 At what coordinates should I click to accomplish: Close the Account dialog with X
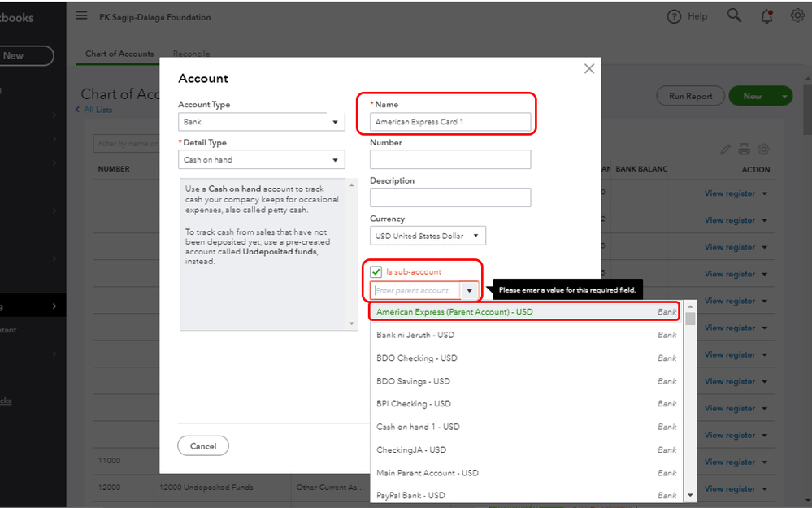(x=589, y=69)
